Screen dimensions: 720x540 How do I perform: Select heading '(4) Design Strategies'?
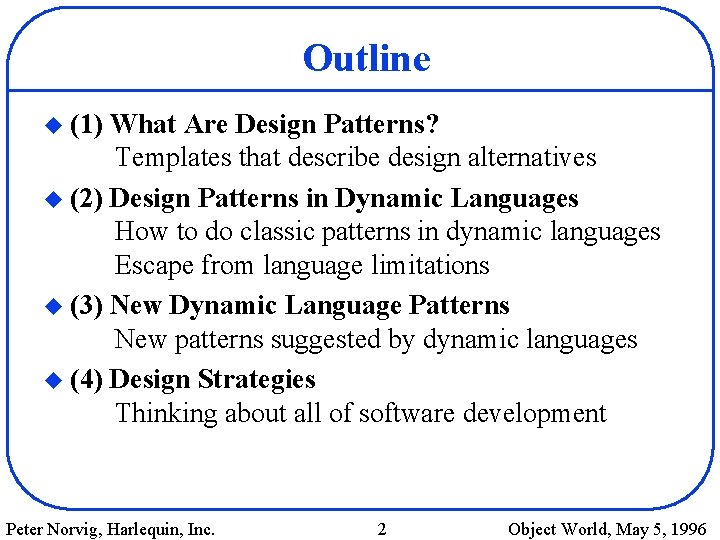pos(192,380)
